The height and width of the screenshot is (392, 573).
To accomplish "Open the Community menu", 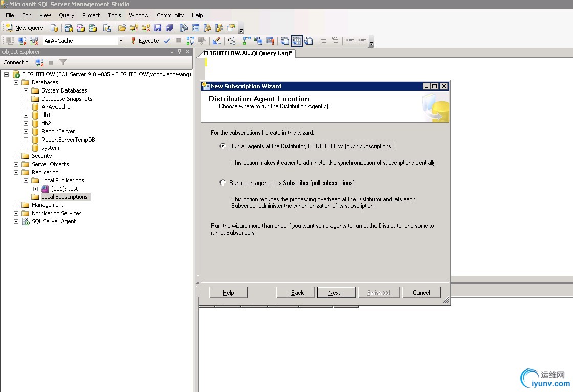I will coord(170,15).
